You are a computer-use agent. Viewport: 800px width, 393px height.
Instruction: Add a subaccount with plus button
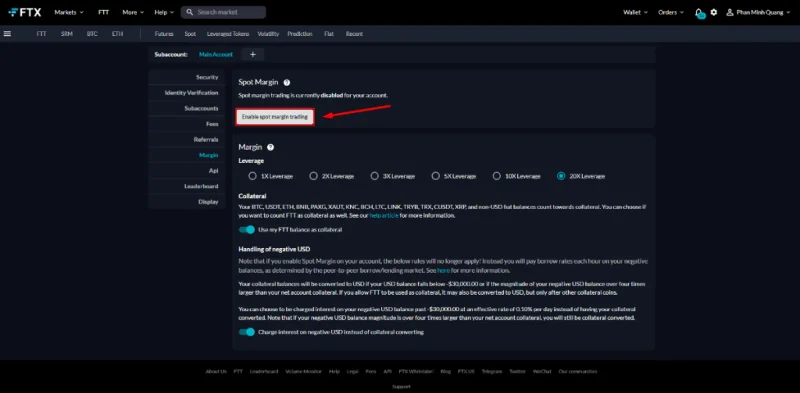coord(253,54)
